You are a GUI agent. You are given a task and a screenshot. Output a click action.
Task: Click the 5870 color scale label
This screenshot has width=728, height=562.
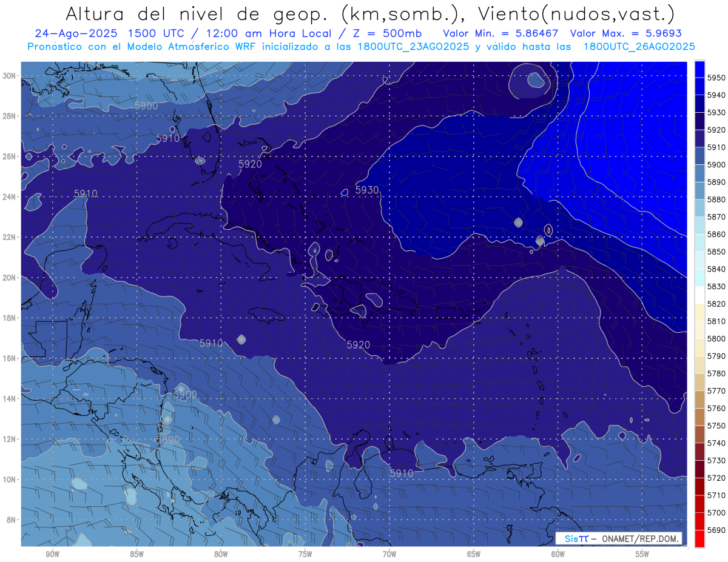coord(716,216)
